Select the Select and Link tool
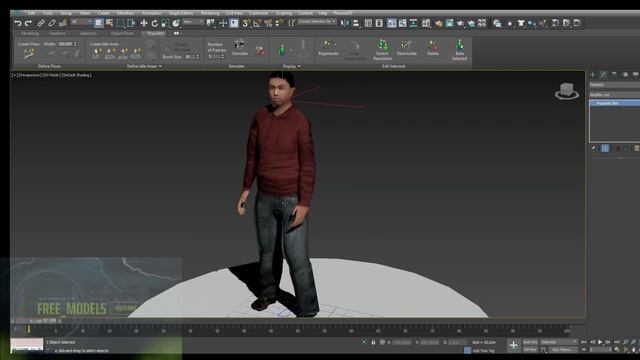The width and height of the screenshot is (640, 360). pos(41,23)
